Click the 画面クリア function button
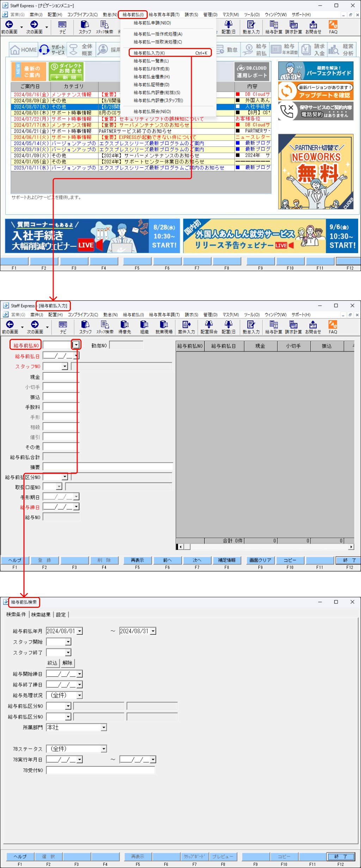361x868 pixels. click(x=261, y=560)
